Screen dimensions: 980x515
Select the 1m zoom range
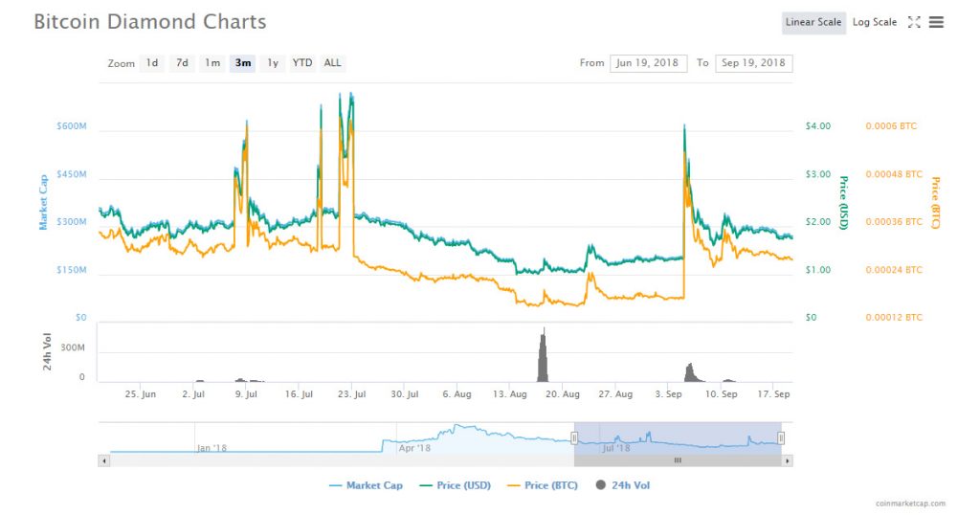(x=212, y=63)
